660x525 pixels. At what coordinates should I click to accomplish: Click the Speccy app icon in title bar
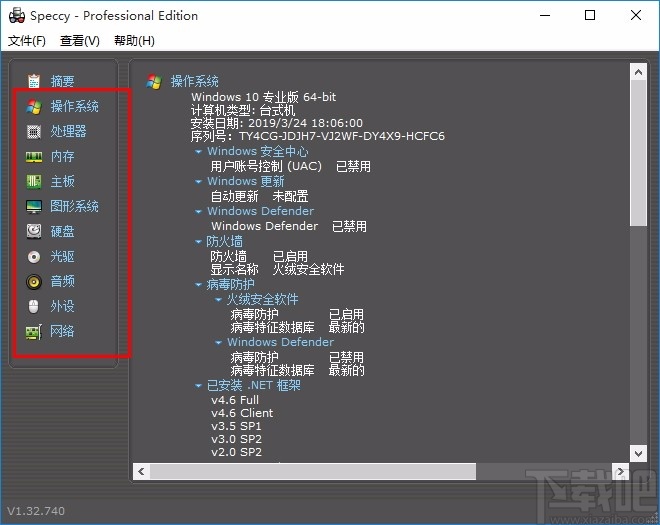16,16
